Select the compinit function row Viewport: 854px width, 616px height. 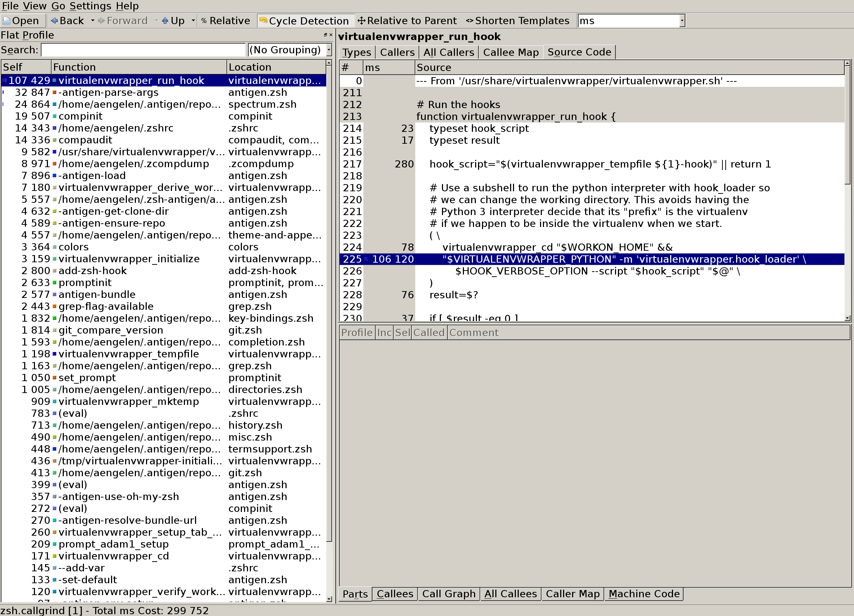click(163, 116)
